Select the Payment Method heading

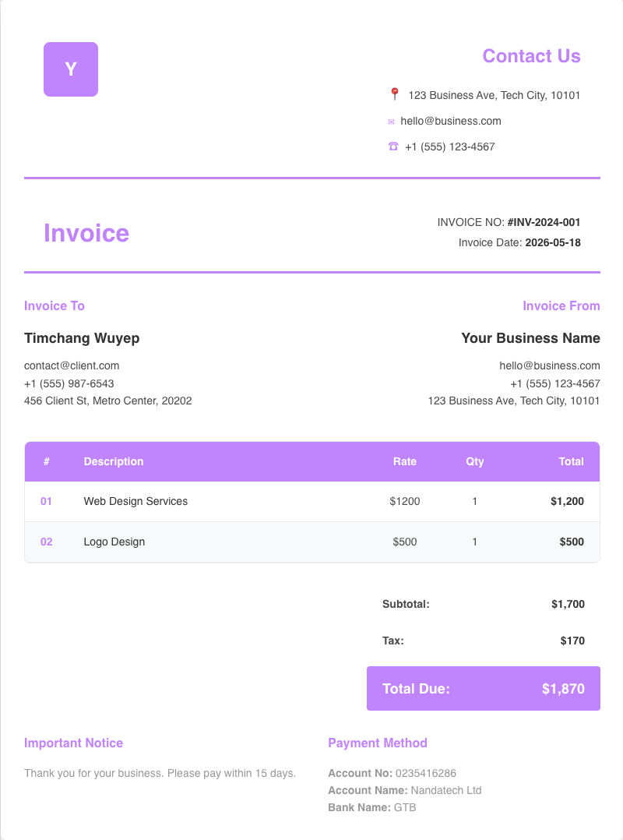point(378,743)
